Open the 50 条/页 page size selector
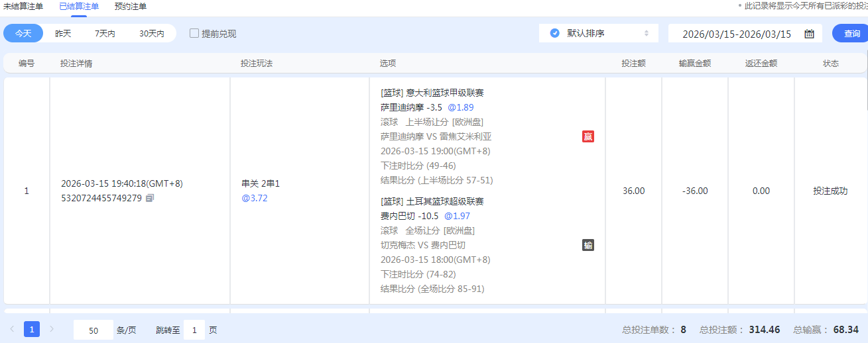The image size is (868, 343). click(93, 330)
